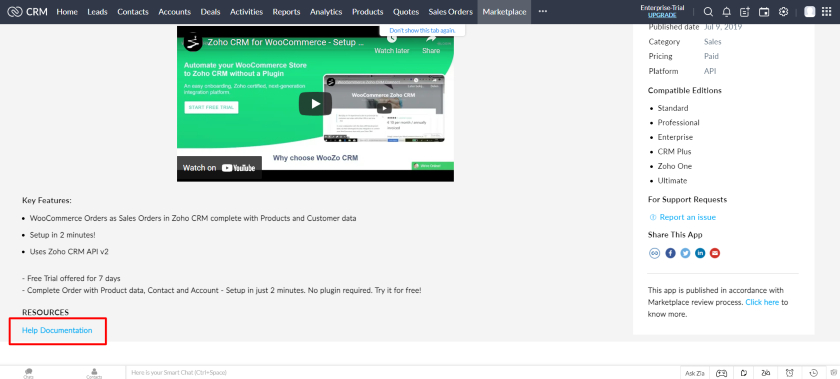
Task: Expand the more modules ellipsis menu
Action: tap(543, 12)
